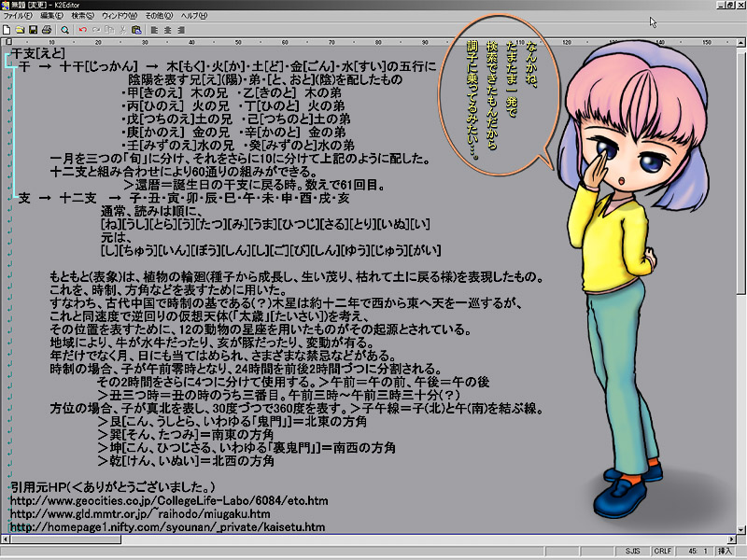Open the ヘルプ(H) menu
Viewport: 747px width, 560px height.
194,16
